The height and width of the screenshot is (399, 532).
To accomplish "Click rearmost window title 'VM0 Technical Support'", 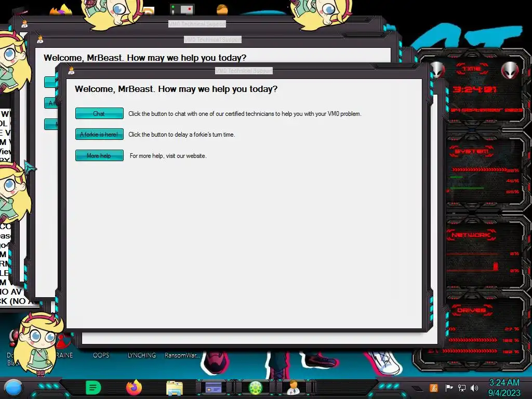I will (x=197, y=24).
